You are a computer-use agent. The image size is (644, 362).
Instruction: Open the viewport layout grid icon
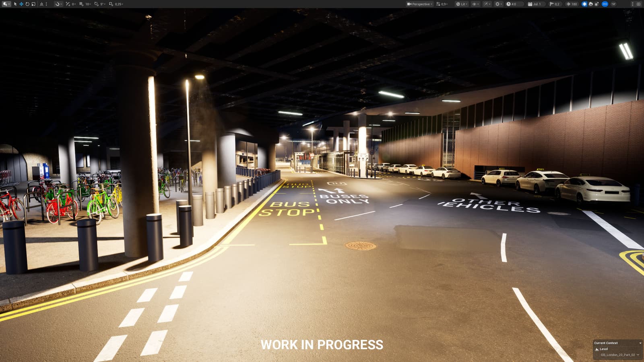tap(638, 4)
